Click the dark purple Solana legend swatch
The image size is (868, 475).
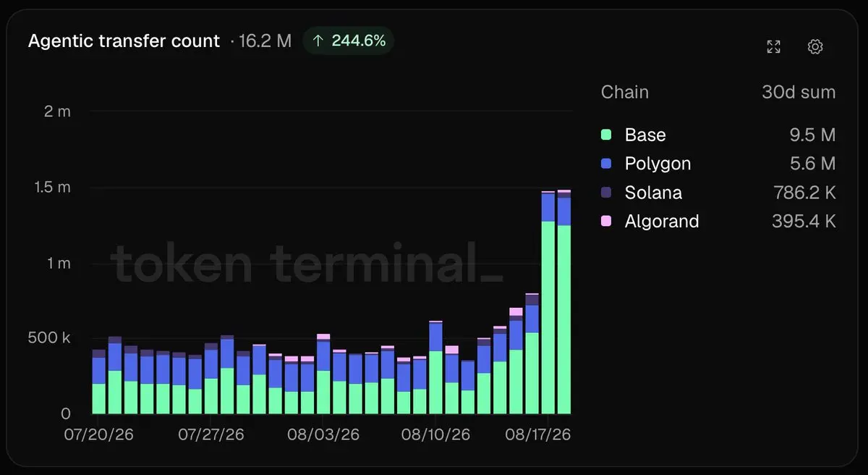pos(606,193)
